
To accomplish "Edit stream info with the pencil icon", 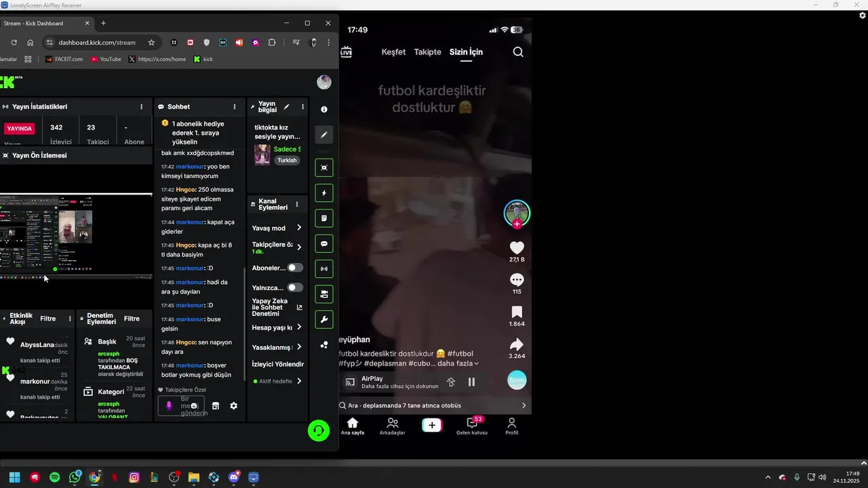I will pos(286,106).
